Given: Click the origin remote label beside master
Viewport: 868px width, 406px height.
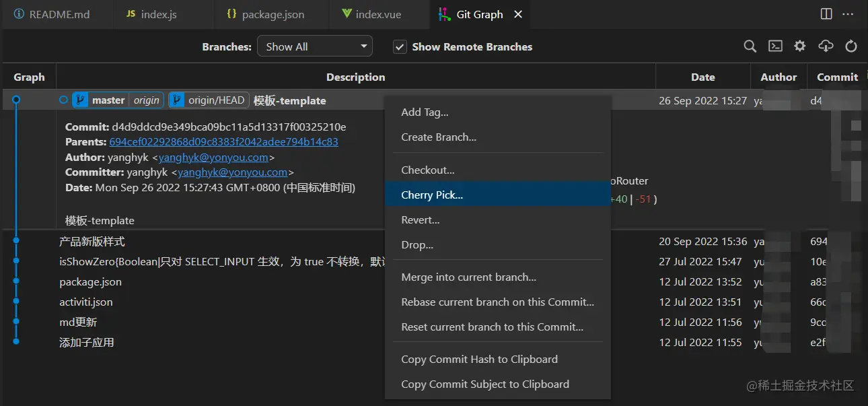Looking at the screenshot, I should pyautogui.click(x=146, y=100).
